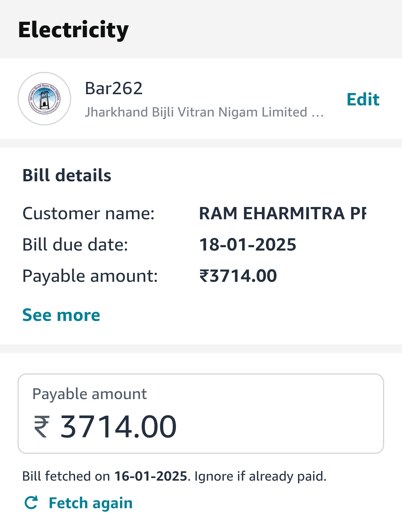Edit the Bar262 biller details
This screenshot has width=402, height=532.
[363, 99]
